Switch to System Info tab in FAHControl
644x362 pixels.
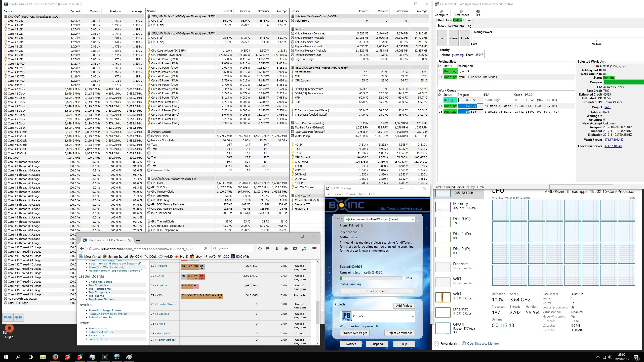pyautogui.click(x=456, y=26)
